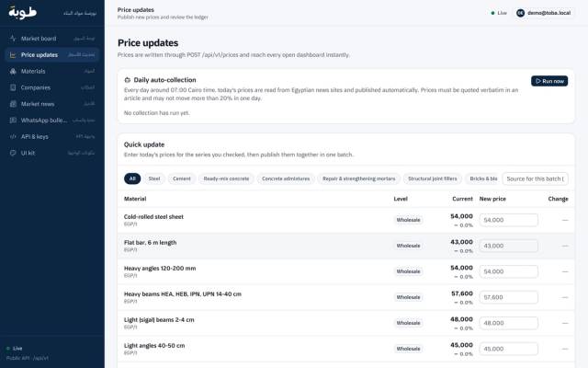
Task: Select the All filter chip
Action: pyautogui.click(x=132, y=178)
